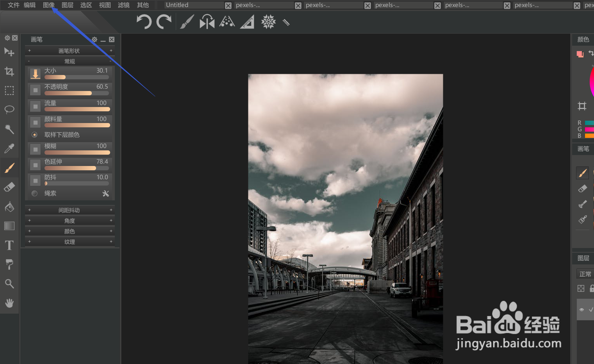This screenshot has width=594, height=364.
Task: Expand the 间距抖动 section
Action: 70,210
